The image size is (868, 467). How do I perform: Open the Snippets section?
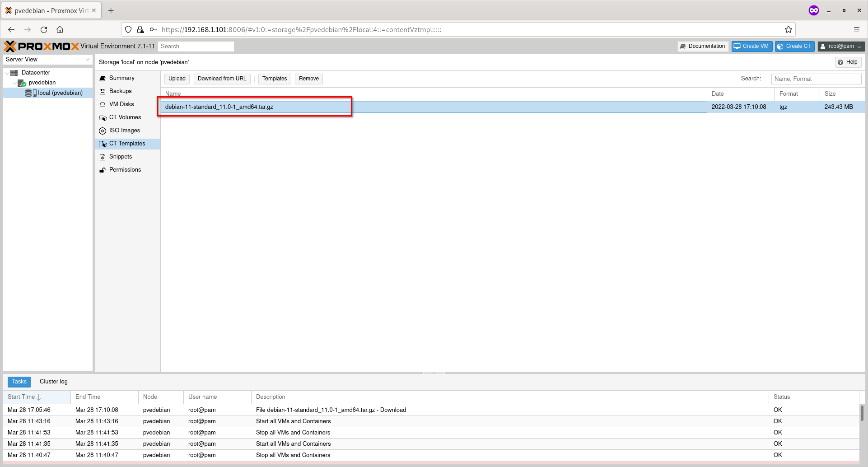click(128, 157)
